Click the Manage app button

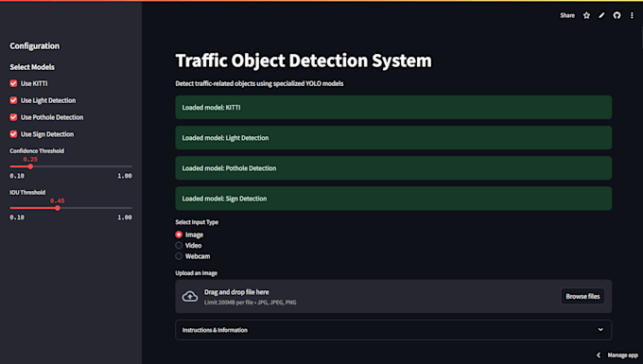point(622,355)
